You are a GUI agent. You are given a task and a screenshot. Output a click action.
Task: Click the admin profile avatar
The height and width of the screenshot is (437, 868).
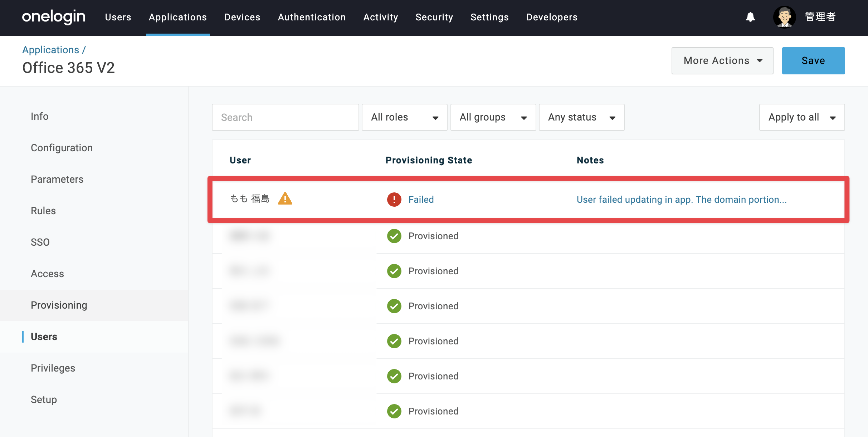tap(784, 17)
